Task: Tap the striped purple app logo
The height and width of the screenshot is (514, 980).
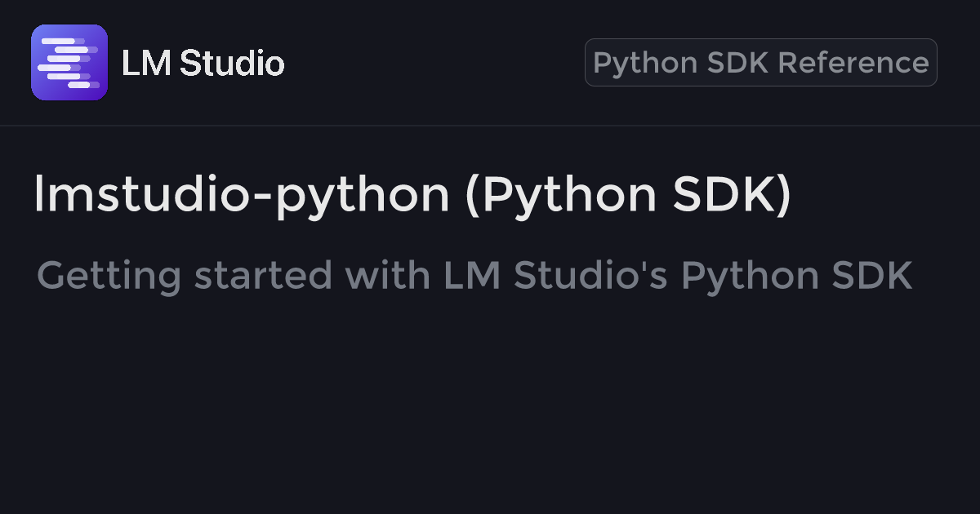Action: 69,63
